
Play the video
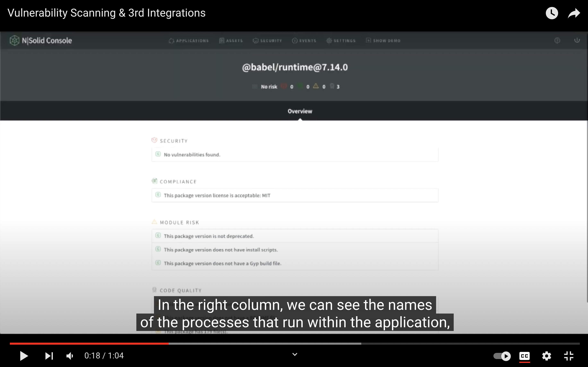(24, 356)
